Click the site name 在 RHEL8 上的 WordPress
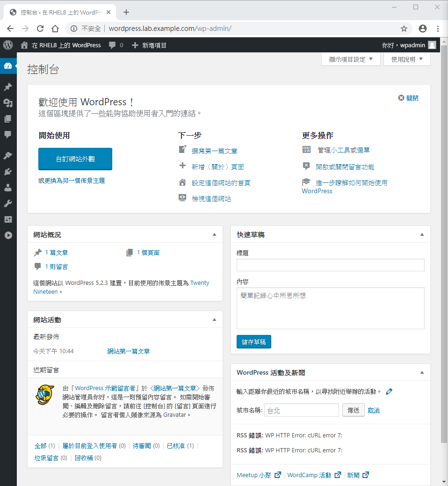The height and width of the screenshot is (486, 448). (61, 45)
